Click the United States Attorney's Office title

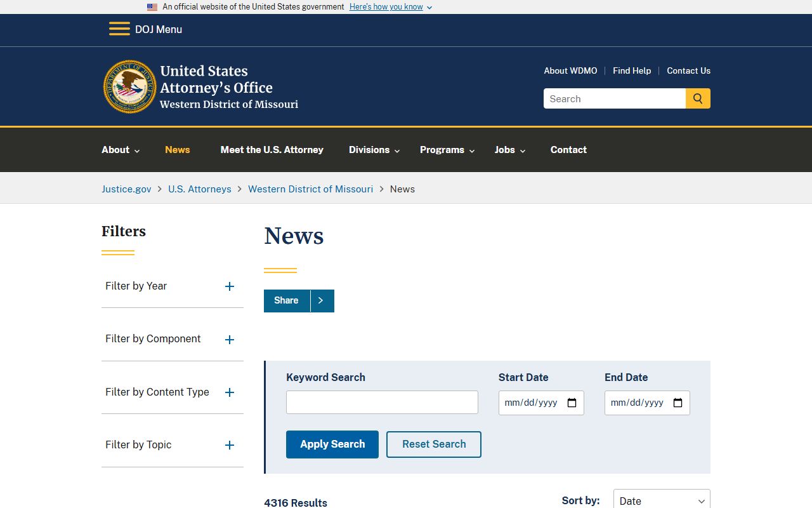click(x=216, y=79)
